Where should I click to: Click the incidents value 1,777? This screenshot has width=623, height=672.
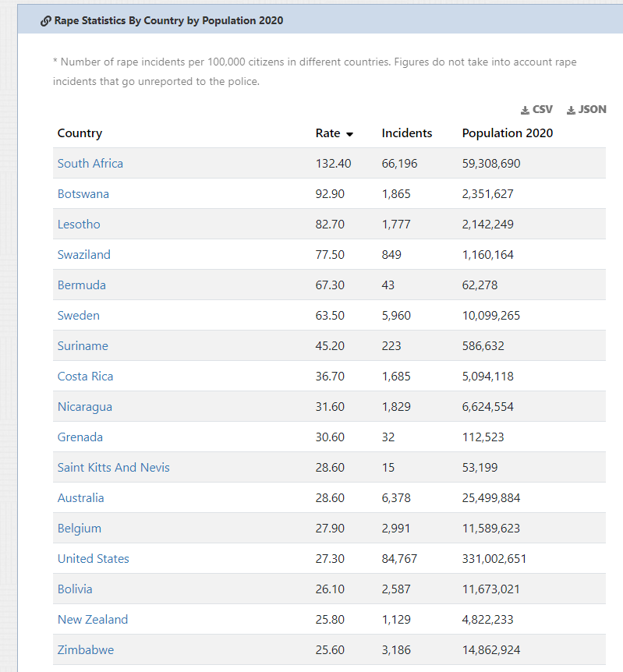click(x=396, y=225)
